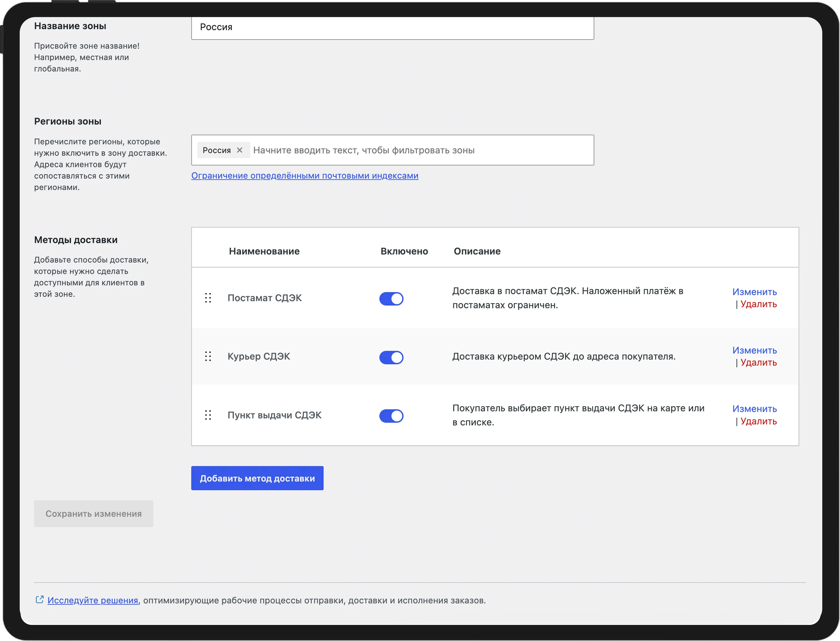Focus the zone name field containing Россия
840x641 pixels.
click(392, 28)
